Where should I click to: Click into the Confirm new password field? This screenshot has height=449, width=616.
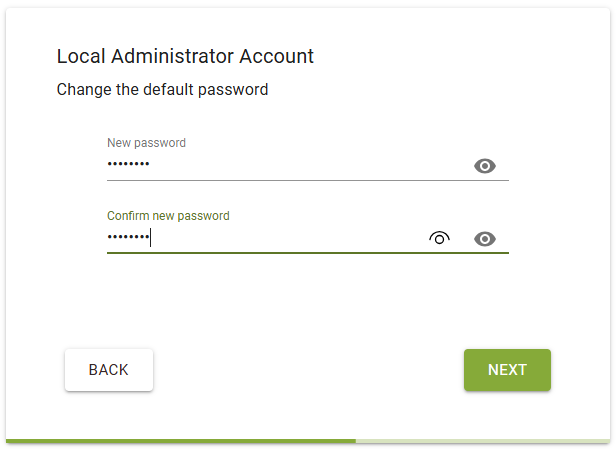coord(280,238)
